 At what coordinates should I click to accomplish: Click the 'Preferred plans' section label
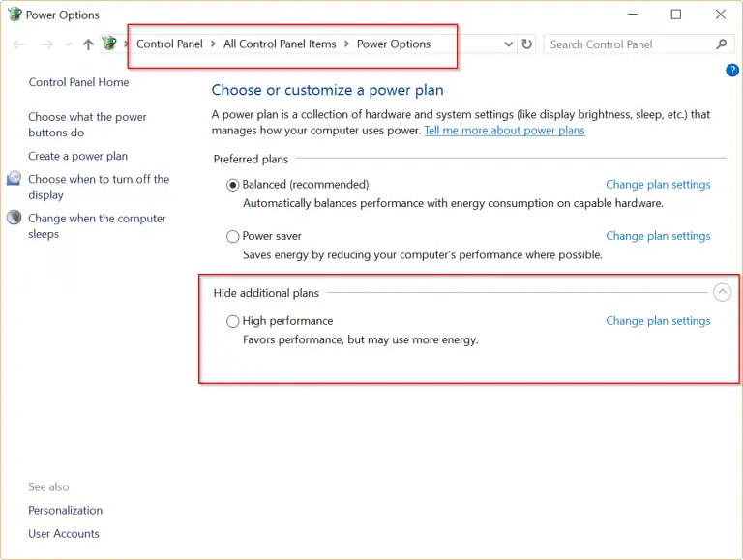click(251, 160)
